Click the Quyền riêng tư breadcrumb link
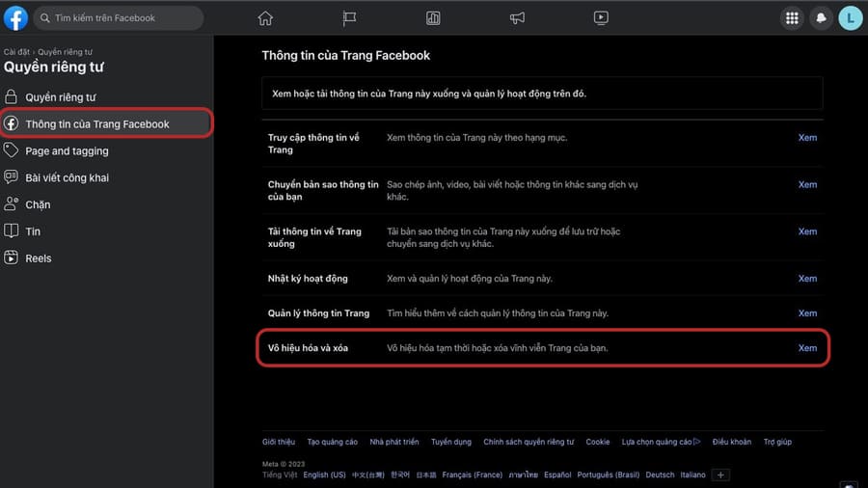The height and width of the screenshot is (488, 868). tap(65, 51)
